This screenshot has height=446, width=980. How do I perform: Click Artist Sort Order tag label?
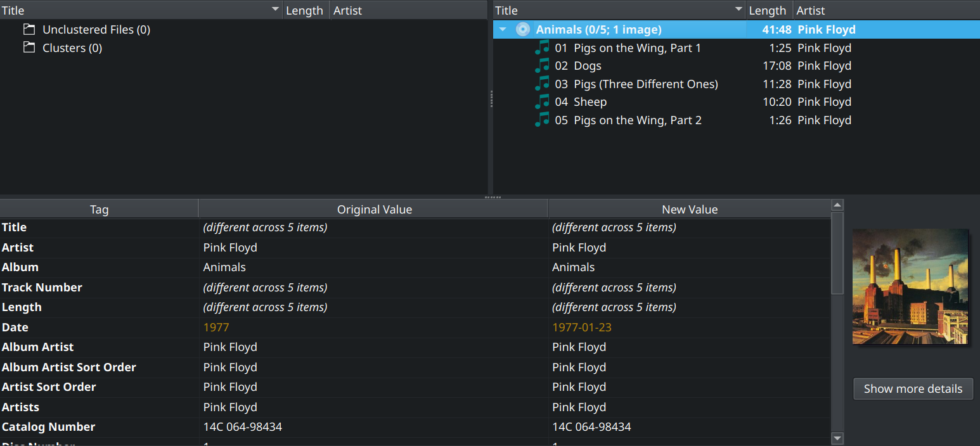pyautogui.click(x=49, y=386)
